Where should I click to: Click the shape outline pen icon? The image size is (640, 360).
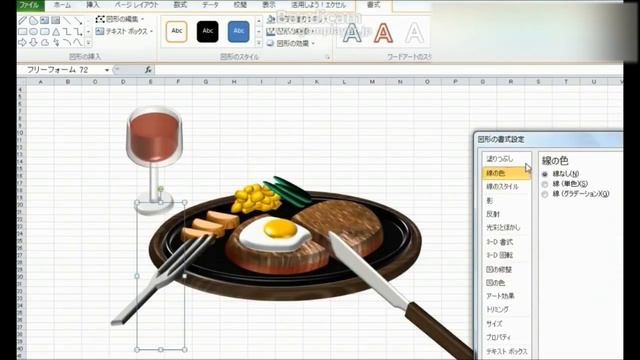pyautogui.click(x=271, y=31)
